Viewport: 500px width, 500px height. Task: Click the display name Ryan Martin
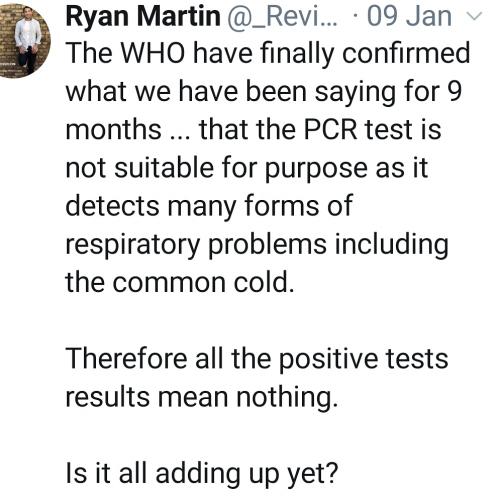point(143,16)
